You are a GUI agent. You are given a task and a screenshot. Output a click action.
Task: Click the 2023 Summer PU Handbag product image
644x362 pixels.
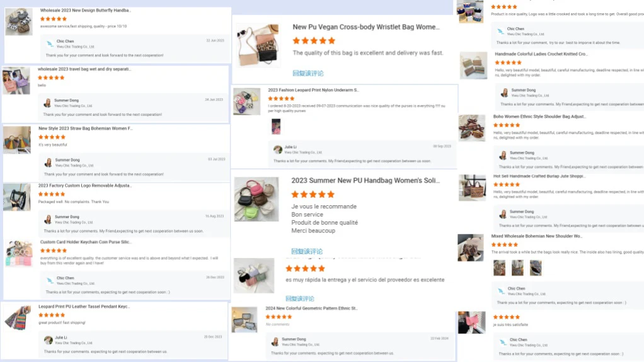tap(256, 199)
